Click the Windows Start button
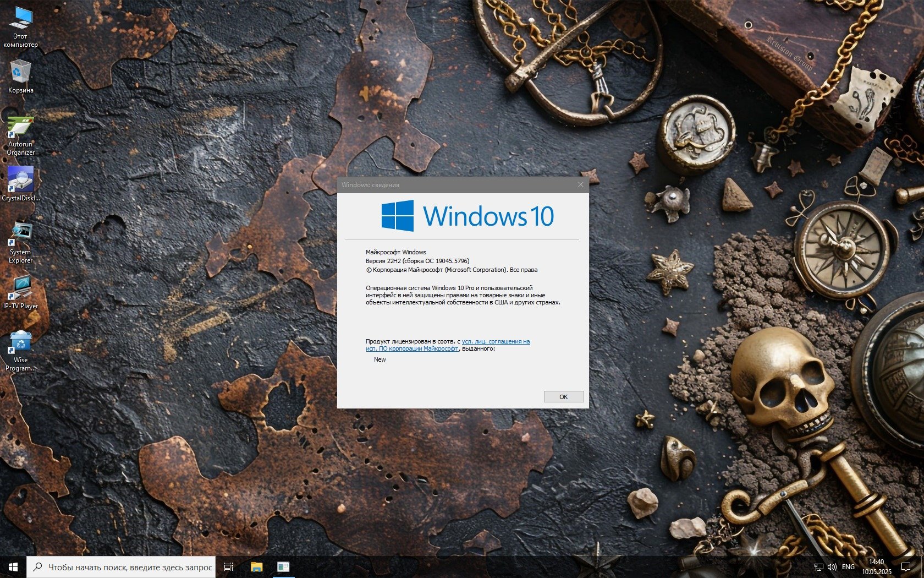924x578 pixels. pos(13,567)
